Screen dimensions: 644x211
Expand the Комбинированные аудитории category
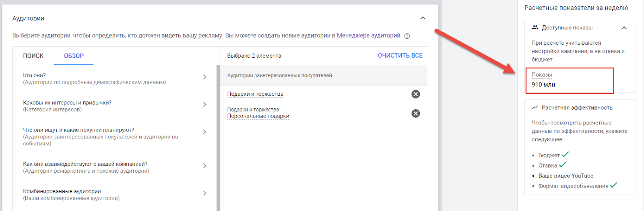(x=204, y=193)
